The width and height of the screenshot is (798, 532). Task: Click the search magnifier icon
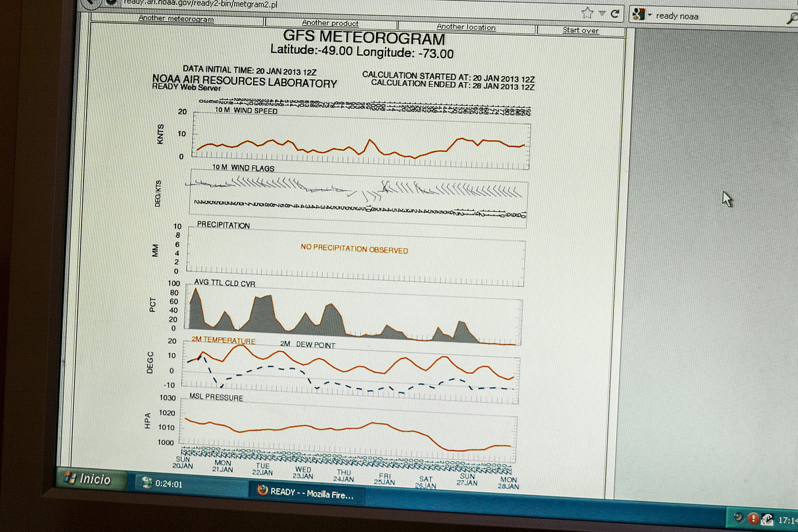(x=792, y=18)
